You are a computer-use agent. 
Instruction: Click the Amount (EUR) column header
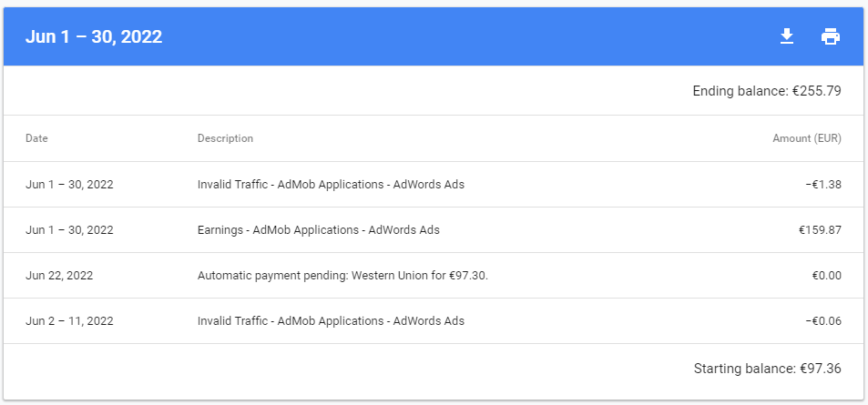click(x=806, y=138)
